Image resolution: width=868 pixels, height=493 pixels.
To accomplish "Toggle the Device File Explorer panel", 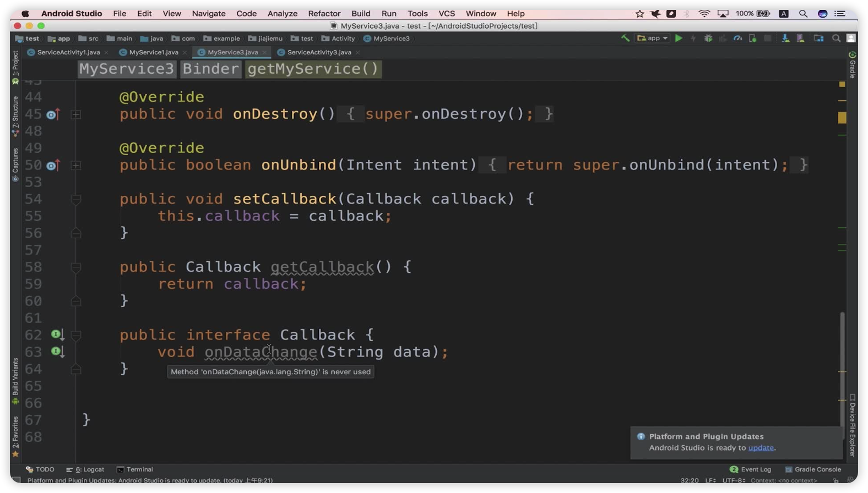I will (x=852, y=425).
